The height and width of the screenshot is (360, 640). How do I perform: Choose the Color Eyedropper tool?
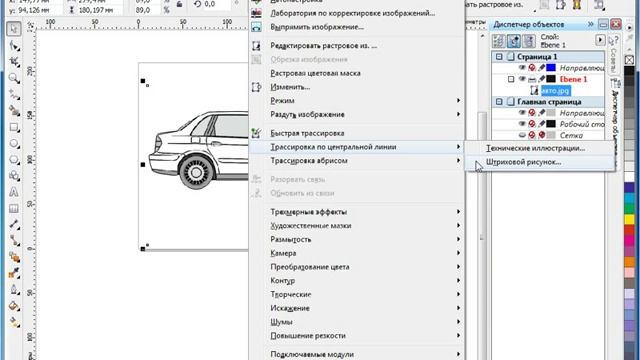[14, 273]
